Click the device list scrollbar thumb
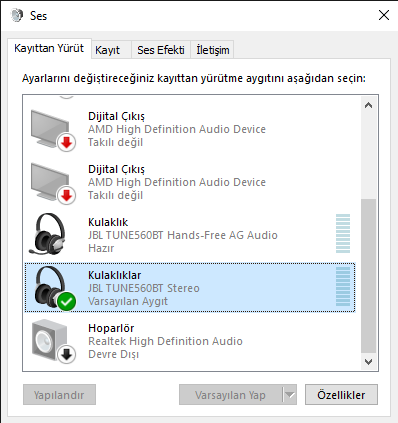Viewport: 398px width, 423px height. tap(368, 276)
